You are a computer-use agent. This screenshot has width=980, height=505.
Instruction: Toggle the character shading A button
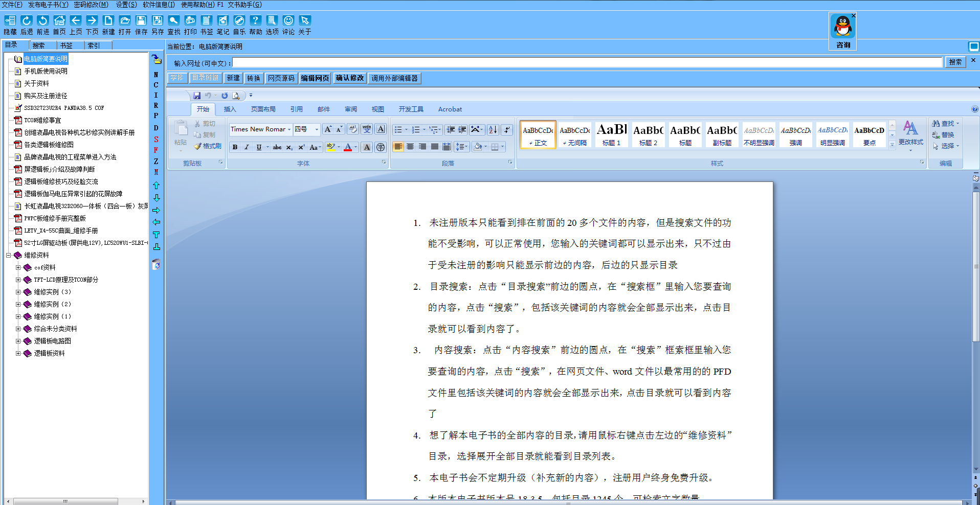pos(367,147)
